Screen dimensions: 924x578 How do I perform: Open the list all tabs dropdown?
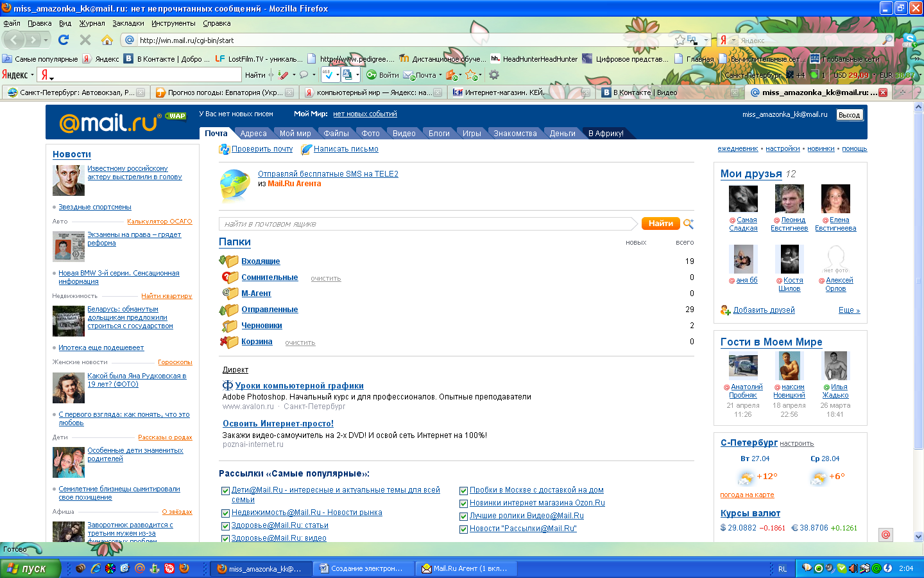click(918, 92)
